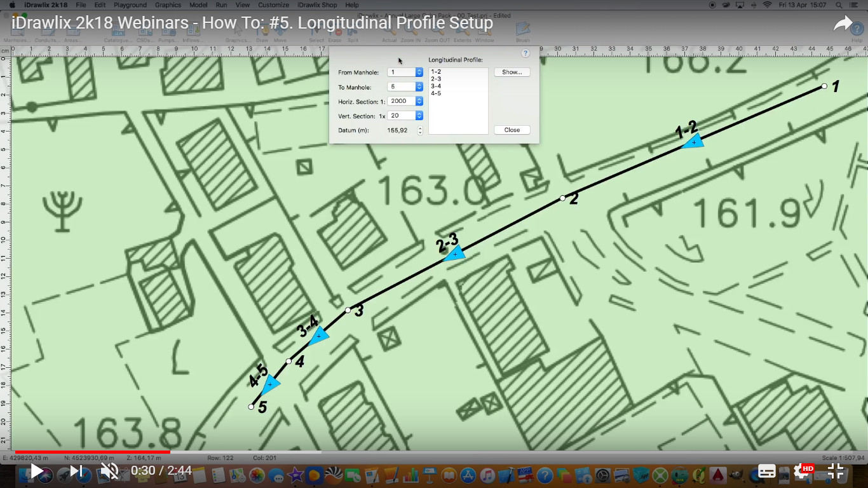
Task: Click manhole node 1 on map
Action: point(824,86)
